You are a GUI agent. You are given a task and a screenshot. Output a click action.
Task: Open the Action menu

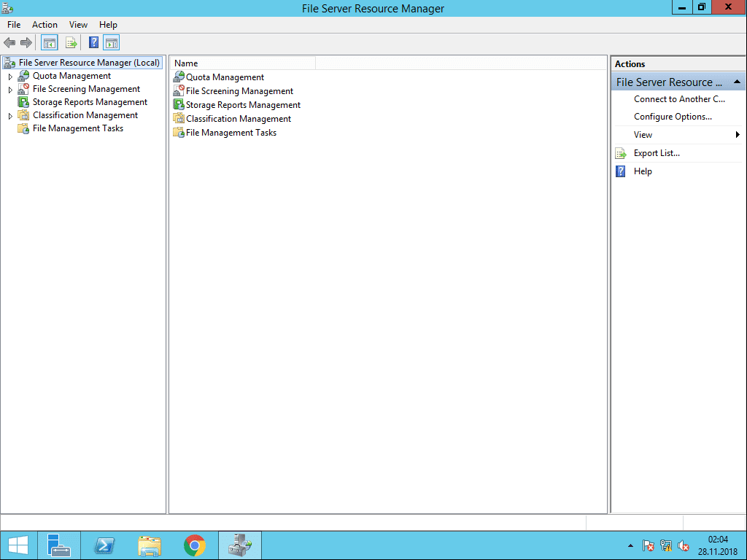click(x=44, y=24)
